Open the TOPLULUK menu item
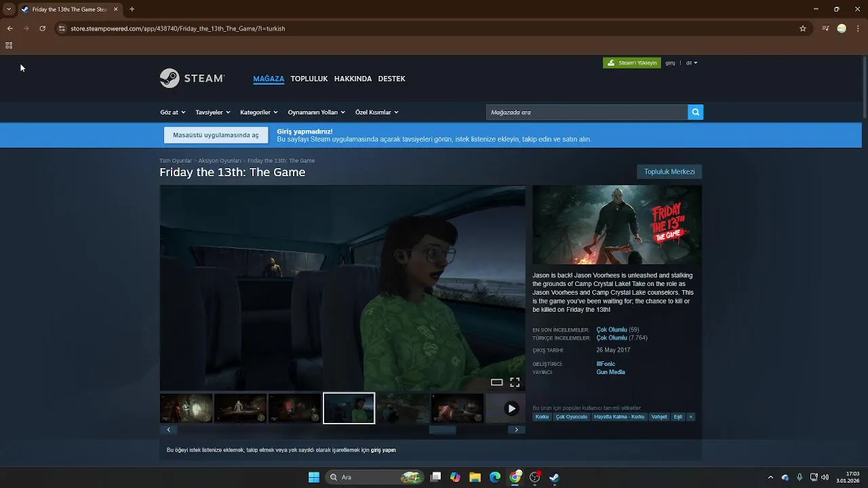This screenshot has height=488, width=868. click(x=309, y=79)
